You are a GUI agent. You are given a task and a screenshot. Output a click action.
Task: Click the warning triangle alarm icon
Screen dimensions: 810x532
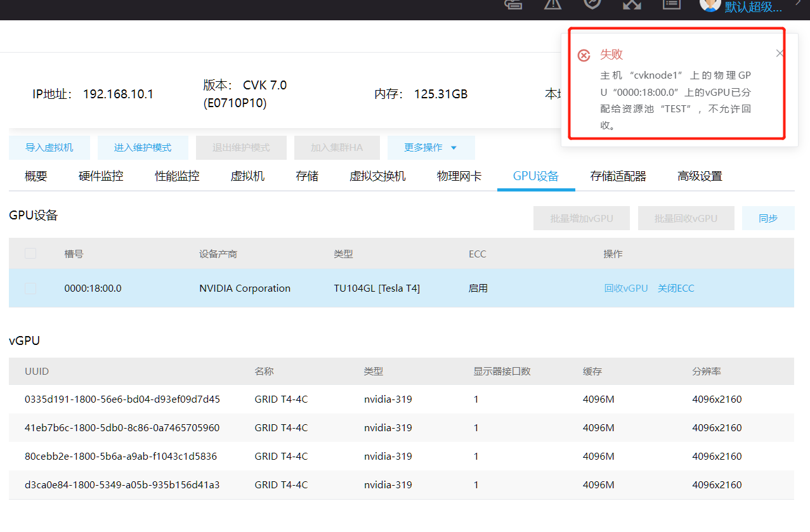point(552,3)
